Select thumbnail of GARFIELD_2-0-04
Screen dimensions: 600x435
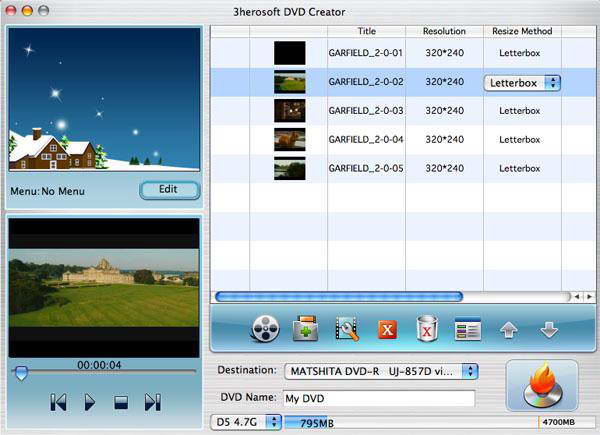[x=290, y=139]
